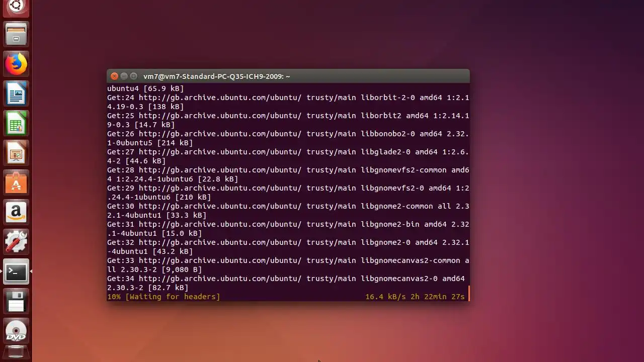Minimize the terminal window
Image resolution: width=644 pixels, height=362 pixels.
click(x=124, y=76)
